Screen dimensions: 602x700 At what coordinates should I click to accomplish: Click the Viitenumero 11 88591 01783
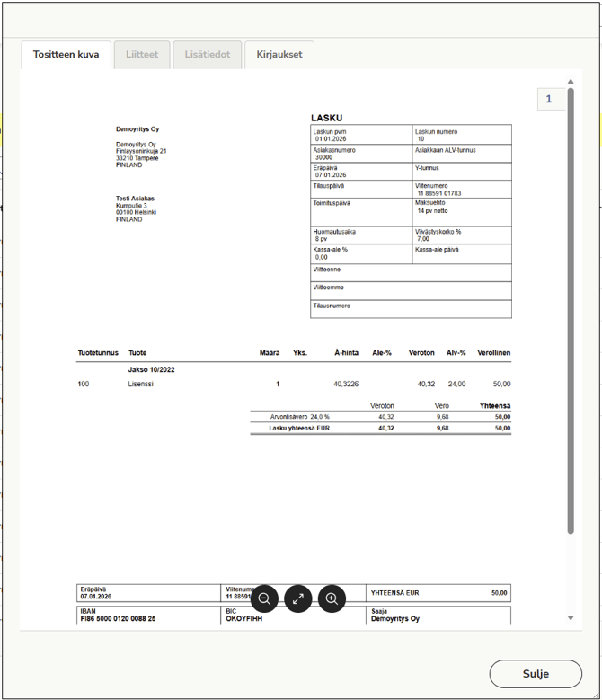point(439,193)
